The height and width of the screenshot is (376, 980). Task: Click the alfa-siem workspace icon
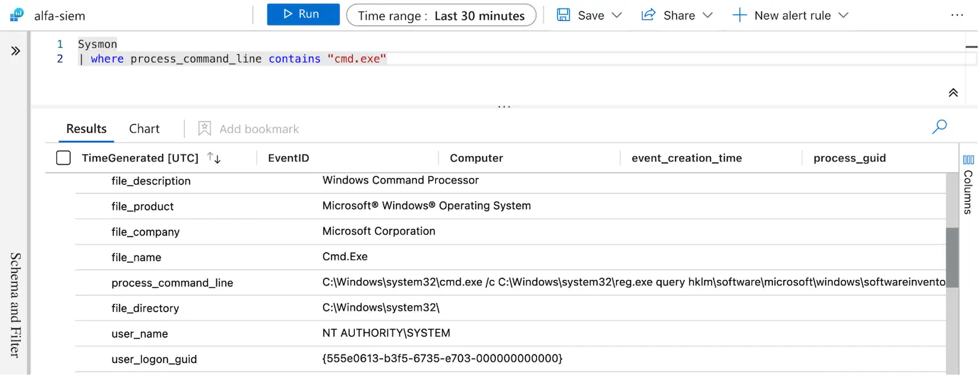point(16,15)
